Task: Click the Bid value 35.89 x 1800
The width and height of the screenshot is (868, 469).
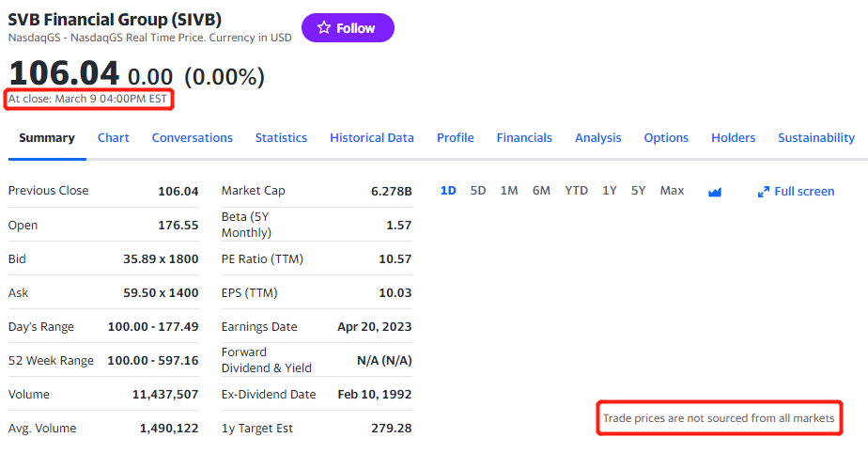Action: point(161,259)
